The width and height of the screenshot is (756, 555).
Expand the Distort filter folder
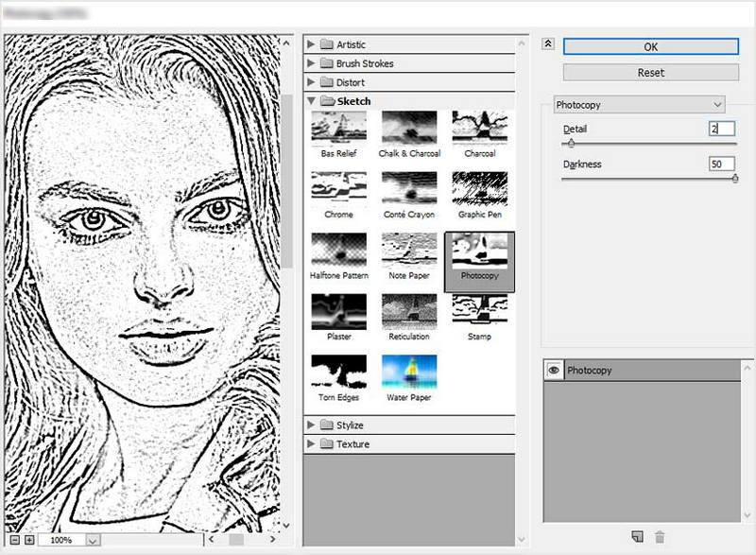coord(311,82)
